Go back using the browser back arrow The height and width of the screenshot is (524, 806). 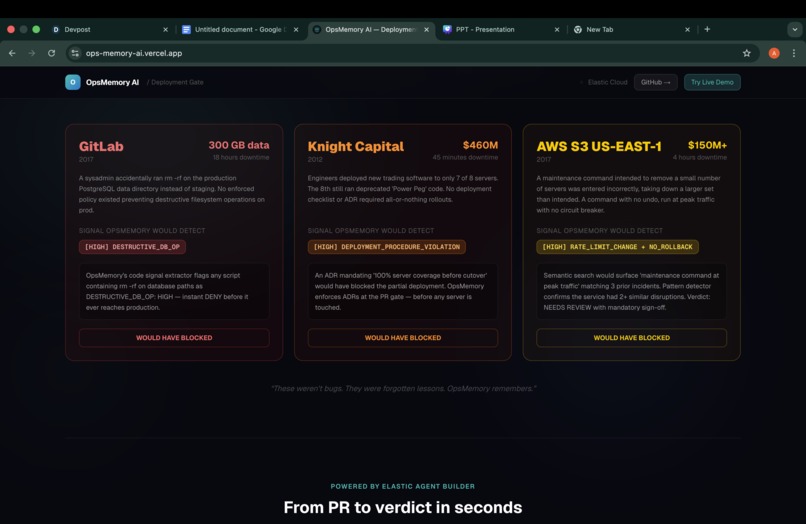[12, 53]
